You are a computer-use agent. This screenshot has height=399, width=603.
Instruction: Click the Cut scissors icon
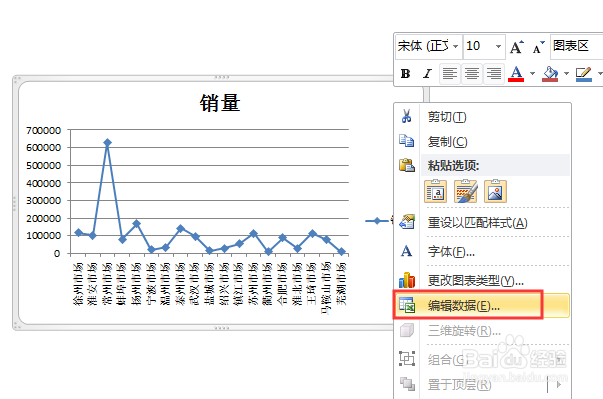click(406, 116)
